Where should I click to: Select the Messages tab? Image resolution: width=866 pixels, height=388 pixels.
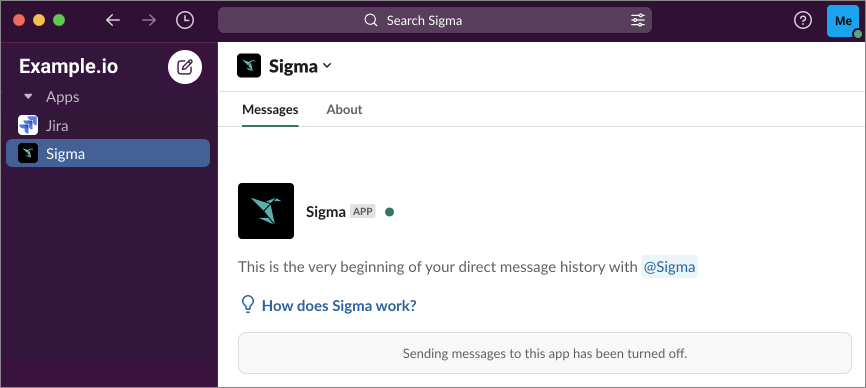coord(270,109)
